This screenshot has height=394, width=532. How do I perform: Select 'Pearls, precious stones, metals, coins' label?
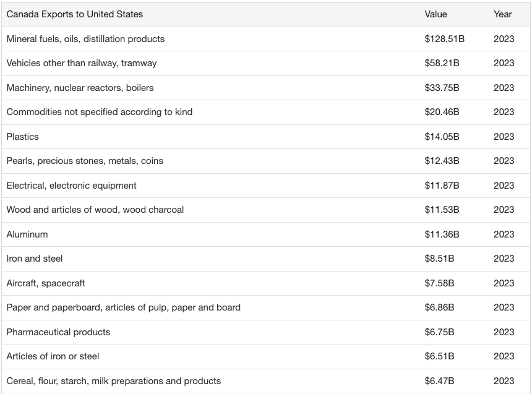click(x=85, y=161)
